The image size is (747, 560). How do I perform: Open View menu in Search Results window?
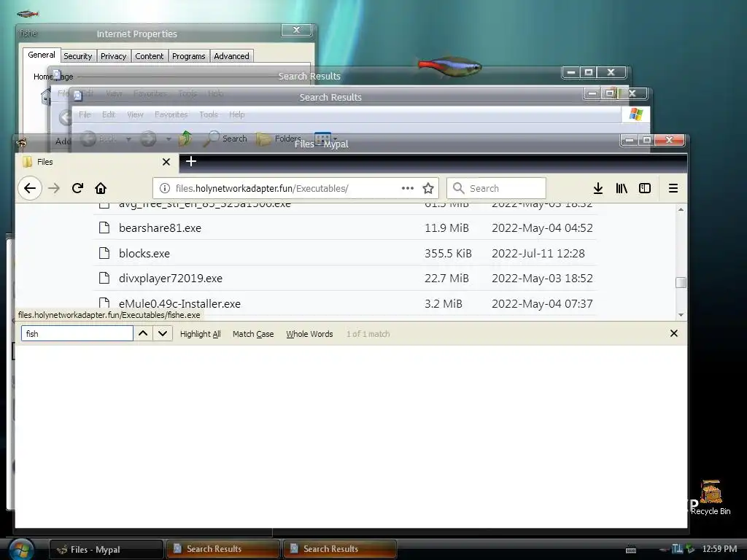coord(135,114)
